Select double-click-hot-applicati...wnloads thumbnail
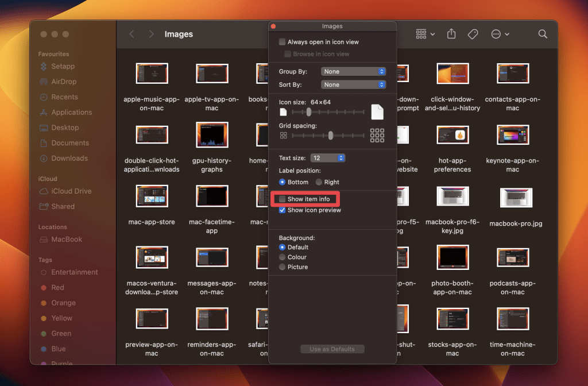 (x=152, y=134)
